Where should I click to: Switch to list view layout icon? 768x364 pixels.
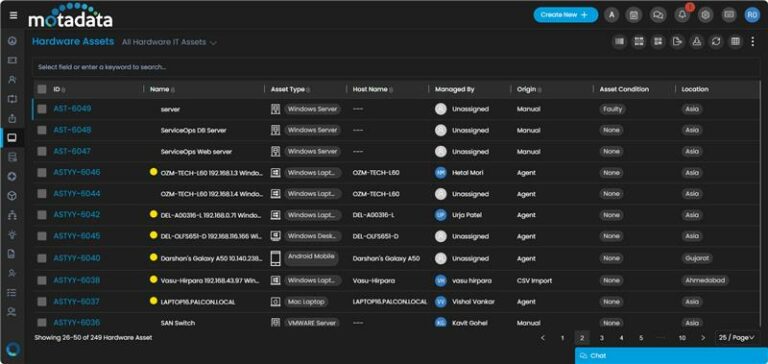coord(620,42)
